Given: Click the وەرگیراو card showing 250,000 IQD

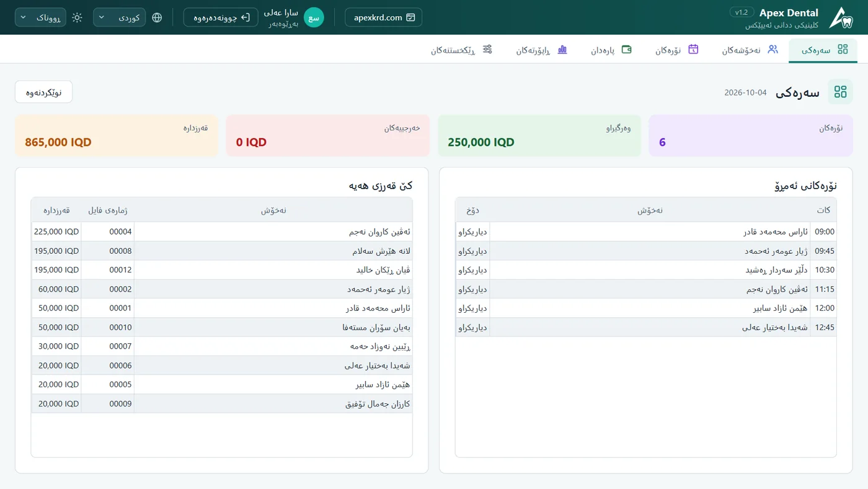Looking at the screenshot, I should pos(539,135).
